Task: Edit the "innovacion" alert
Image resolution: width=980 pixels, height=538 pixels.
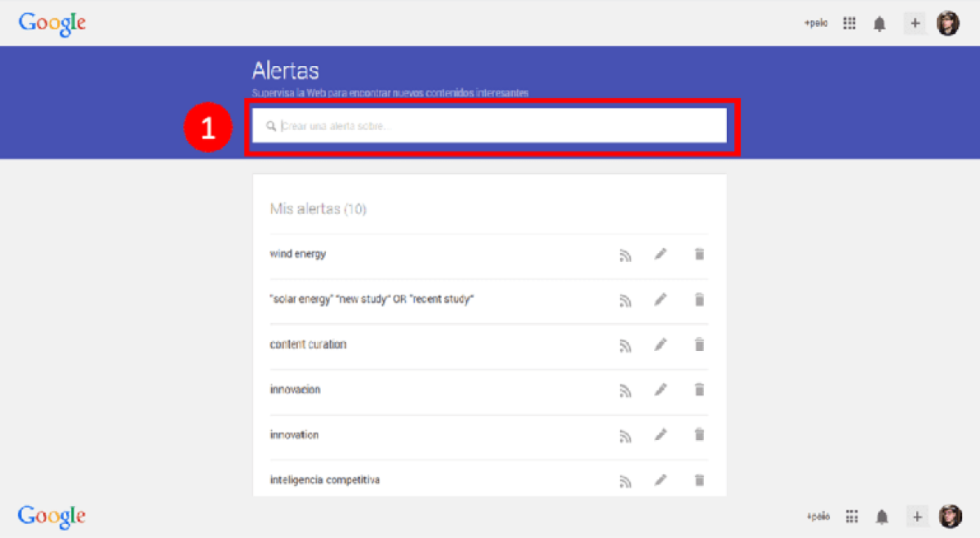Action: 661,389
